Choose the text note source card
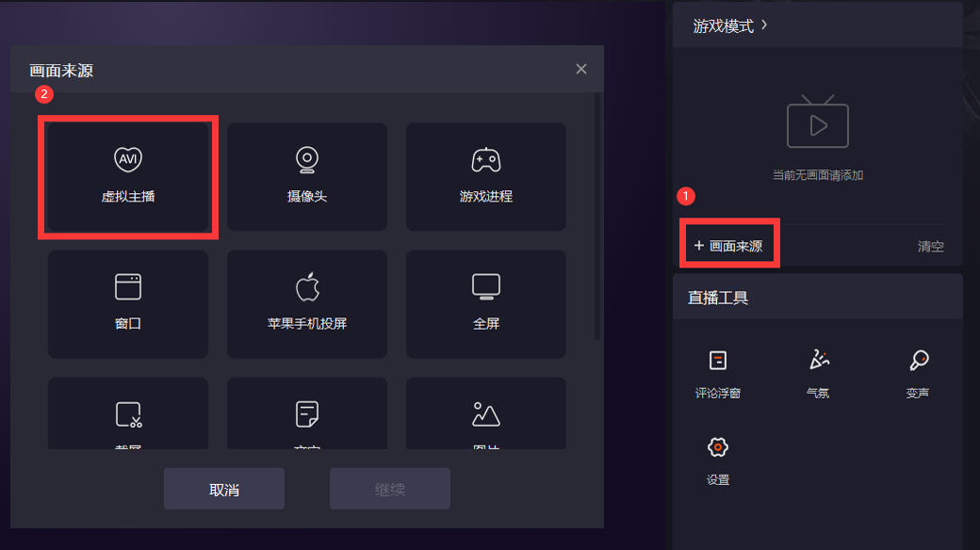 click(307, 413)
